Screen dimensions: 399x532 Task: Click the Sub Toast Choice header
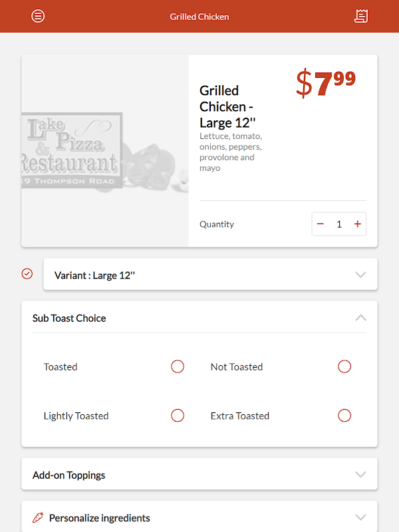coord(69,318)
